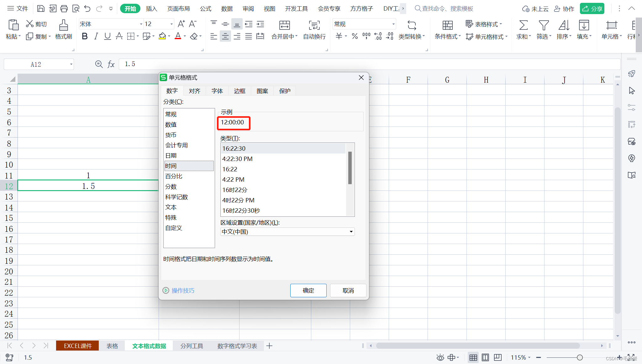Expand the number format combo box in ribbon
This screenshot has width=642, height=364.
[x=393, y=24]
